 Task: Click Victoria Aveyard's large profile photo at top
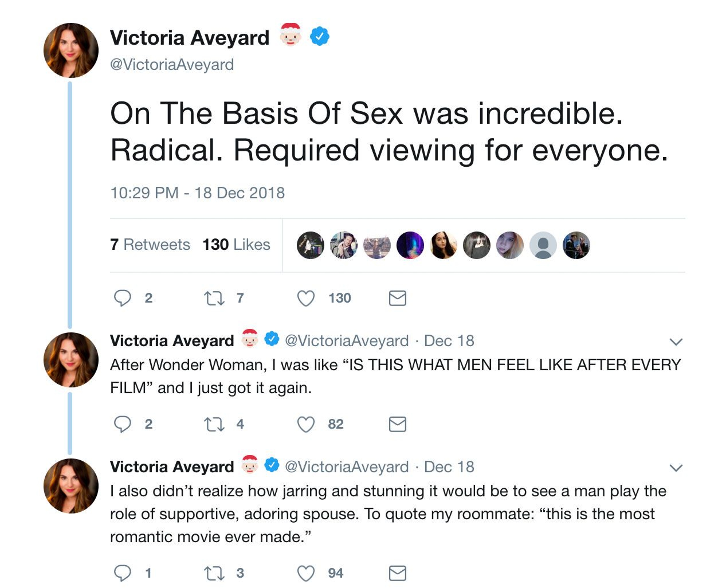(71, 50)
